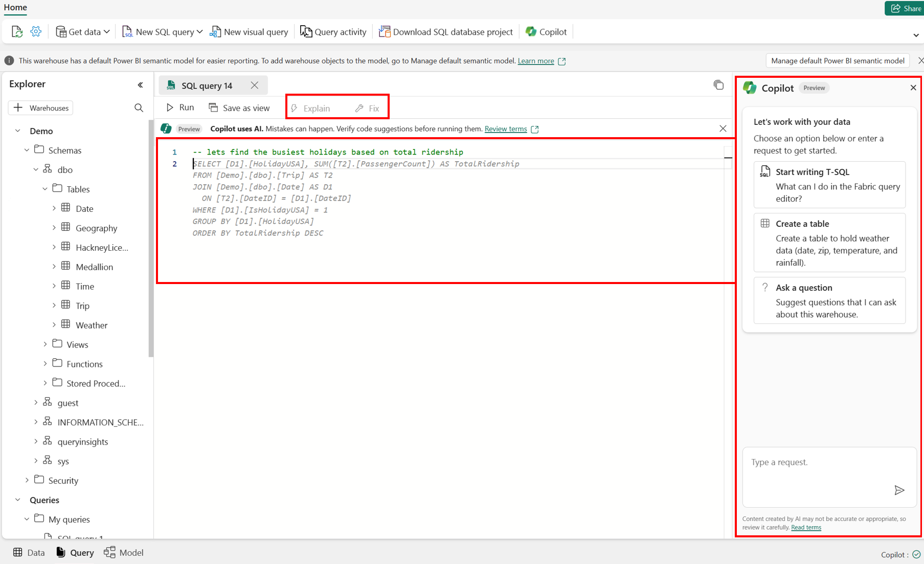
Task: Download SQL database project
Action: click(x=445, y=32)
